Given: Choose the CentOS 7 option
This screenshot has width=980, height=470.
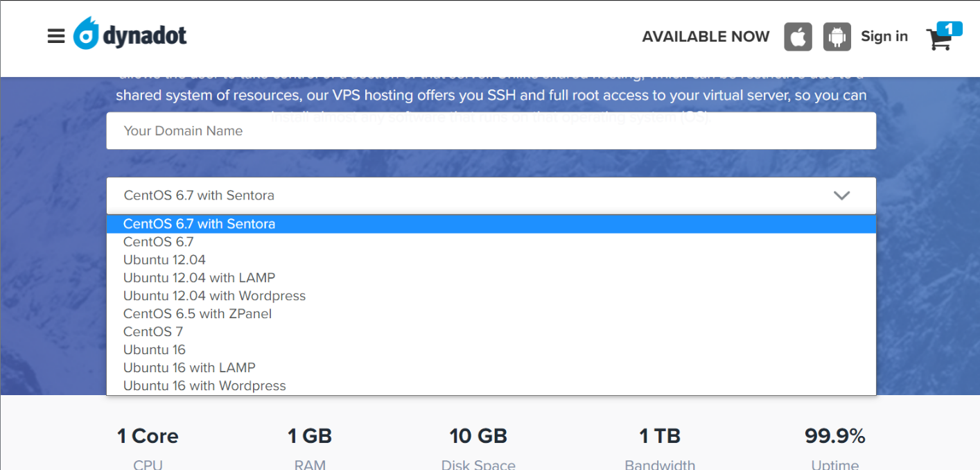Looking at the screenshot, I should click(152, 332).
